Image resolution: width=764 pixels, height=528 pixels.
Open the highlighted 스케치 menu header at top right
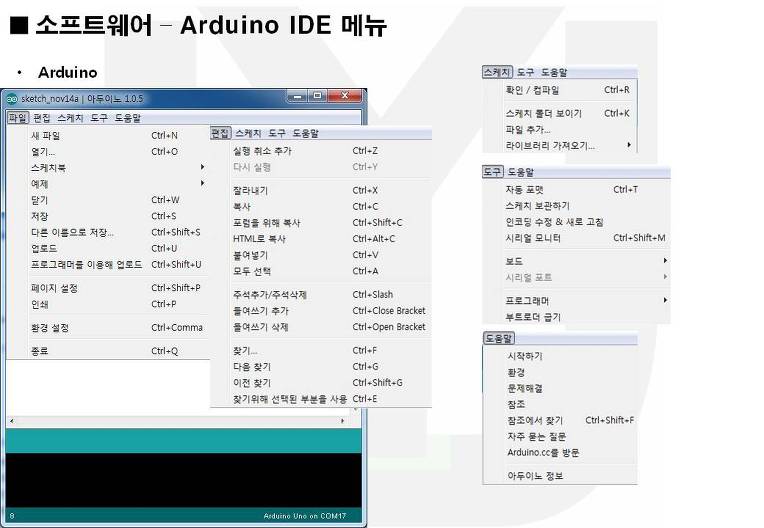tap(497, 72)
